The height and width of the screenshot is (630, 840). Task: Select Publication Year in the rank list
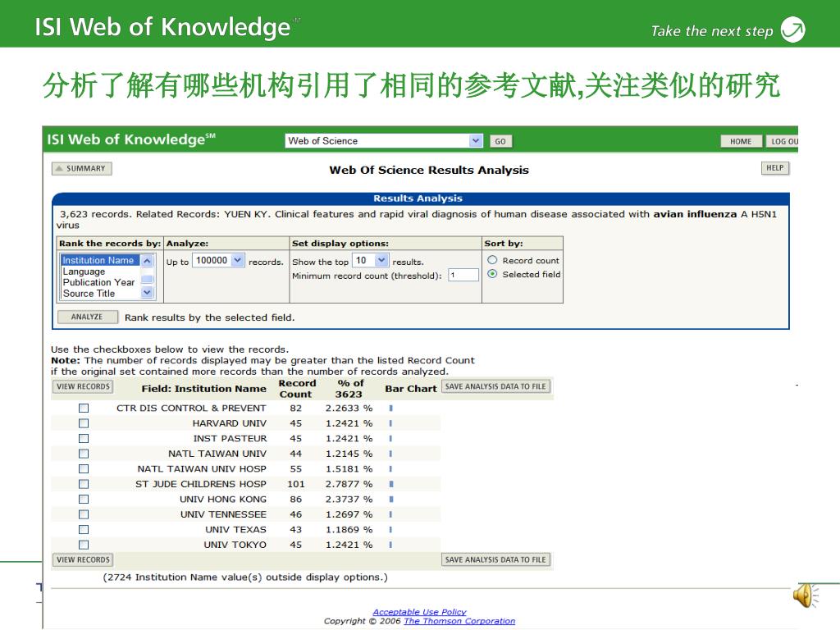[98, 282]
